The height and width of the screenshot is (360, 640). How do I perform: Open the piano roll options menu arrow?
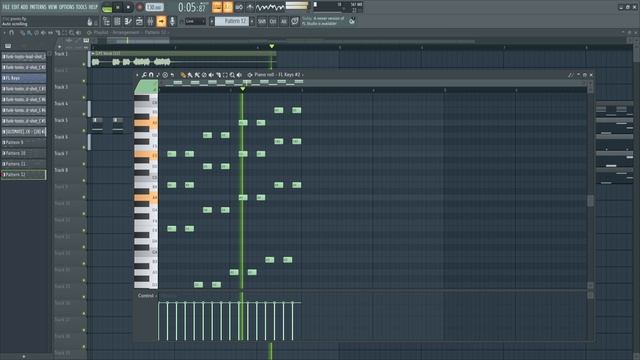(x=137, y=75)
